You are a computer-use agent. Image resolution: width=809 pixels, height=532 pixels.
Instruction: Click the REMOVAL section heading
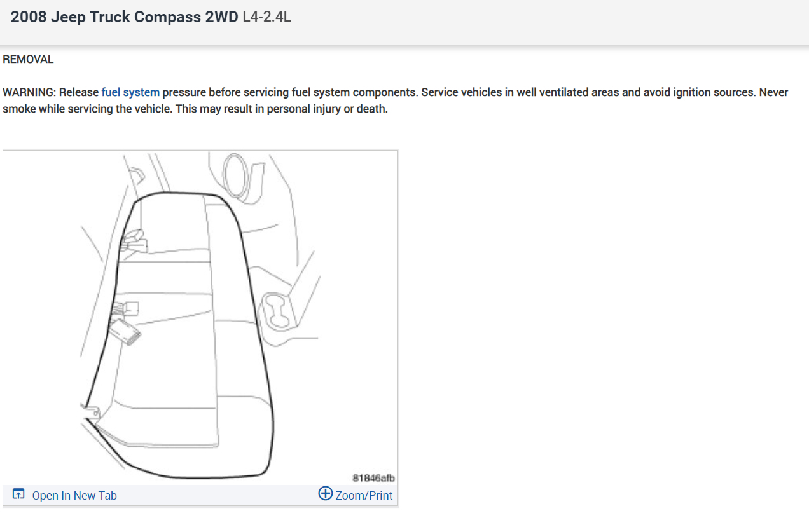tap(28, 59)
